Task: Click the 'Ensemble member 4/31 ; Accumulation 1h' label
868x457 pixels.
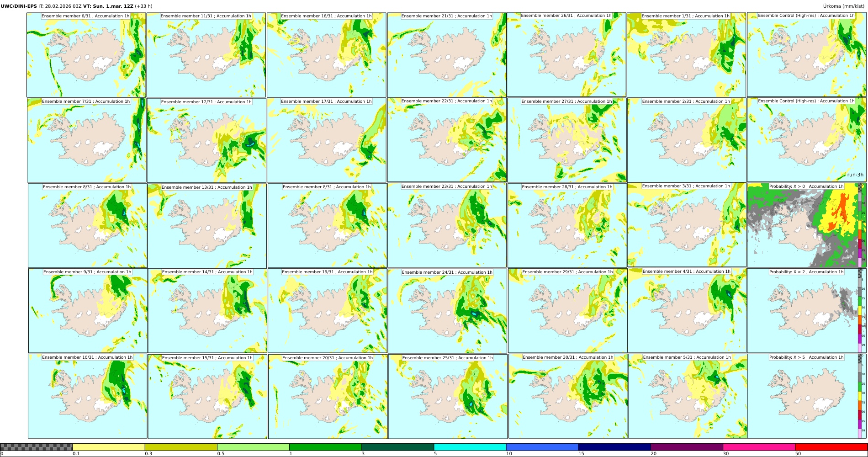Action: click(x=687, y=271)
